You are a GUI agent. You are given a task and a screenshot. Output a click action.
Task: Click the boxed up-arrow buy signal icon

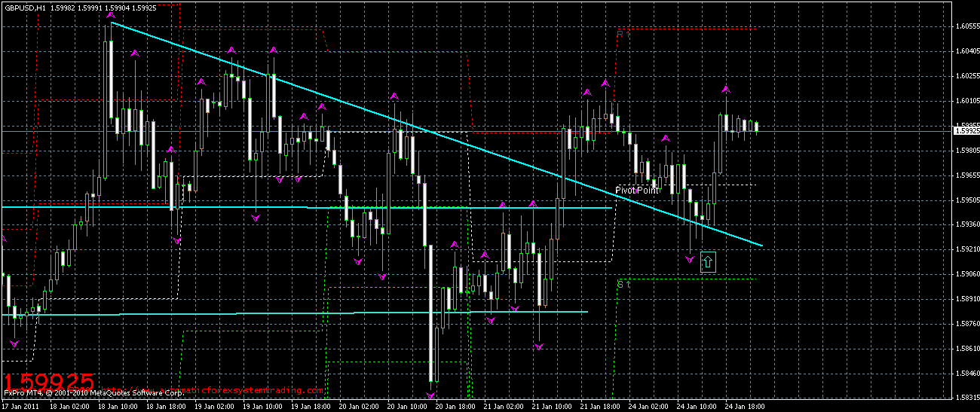coord(708,262)
